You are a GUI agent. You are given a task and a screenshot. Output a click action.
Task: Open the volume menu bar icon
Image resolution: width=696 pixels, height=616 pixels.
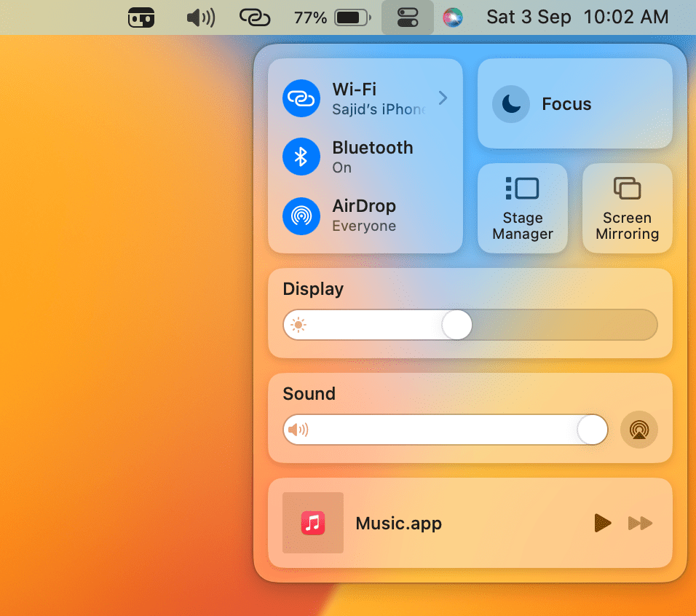[201, 17]
